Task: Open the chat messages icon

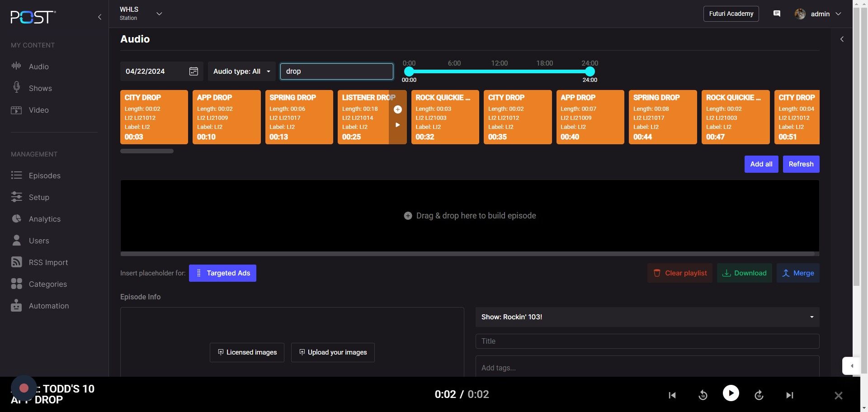Action: tap(777, 14)
